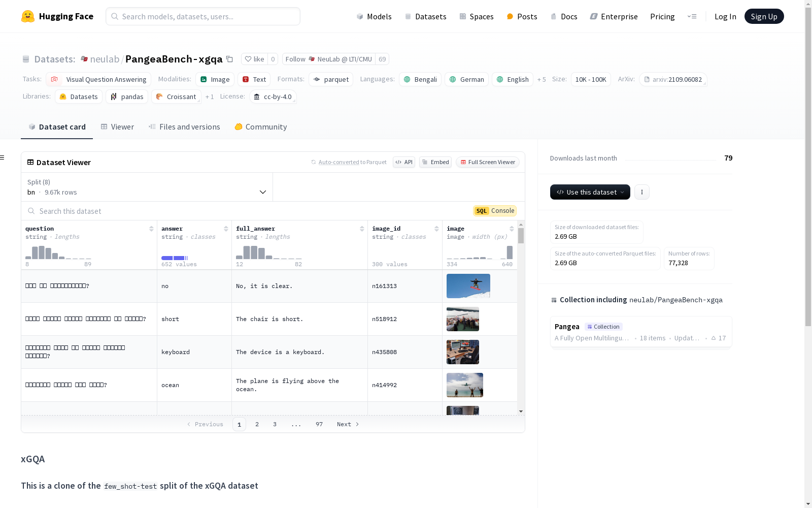Select the English language tag
The width and height of the screenshot is (812, 508).
tap(513, 79)
